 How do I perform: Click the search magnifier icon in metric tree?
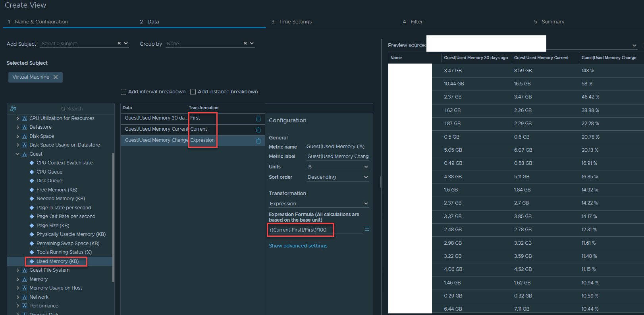(63, 109)
